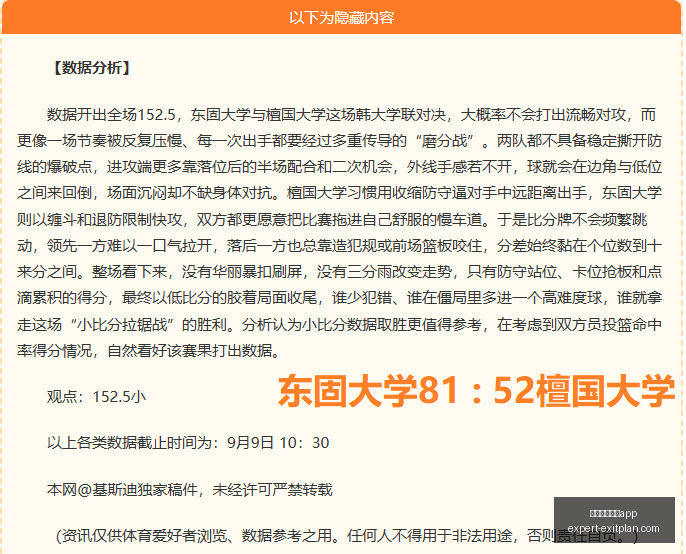Screen dimensions: 686x554
Task: Click the line starting '则以缠斗和退防限制快攻'
Action: [332, 219]
